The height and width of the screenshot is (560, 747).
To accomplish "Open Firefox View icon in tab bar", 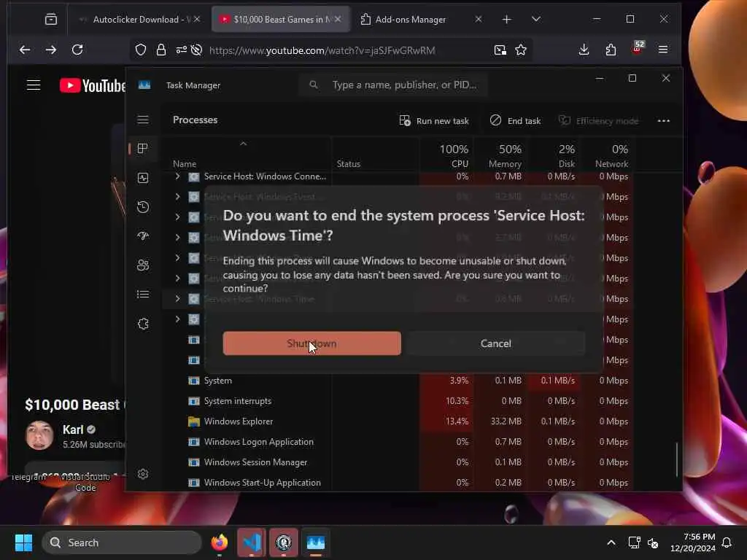I will (x=51, y=20).
